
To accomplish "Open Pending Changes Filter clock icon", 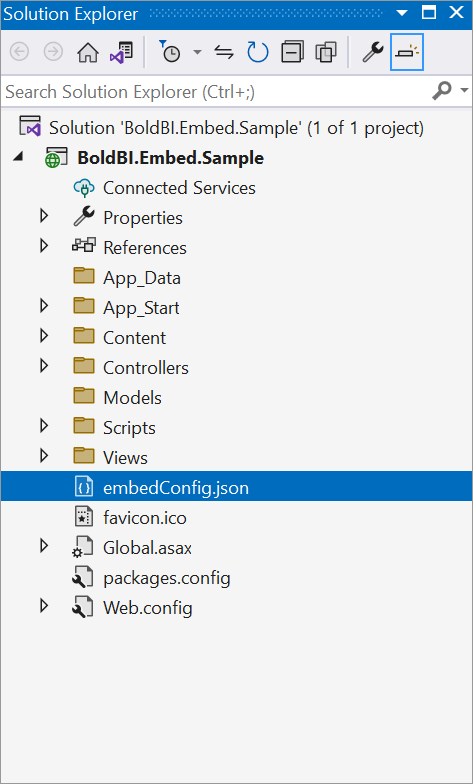I will pos(170,52).
